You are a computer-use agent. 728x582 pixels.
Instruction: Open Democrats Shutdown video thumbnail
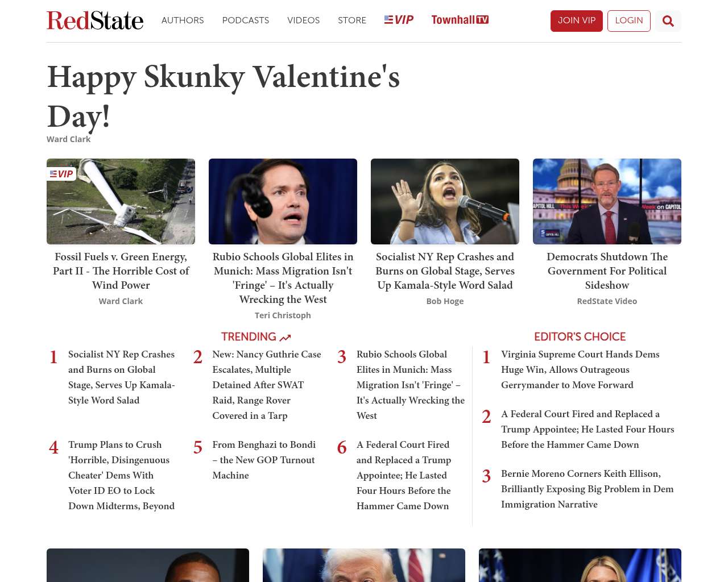(x=607, y=201)
